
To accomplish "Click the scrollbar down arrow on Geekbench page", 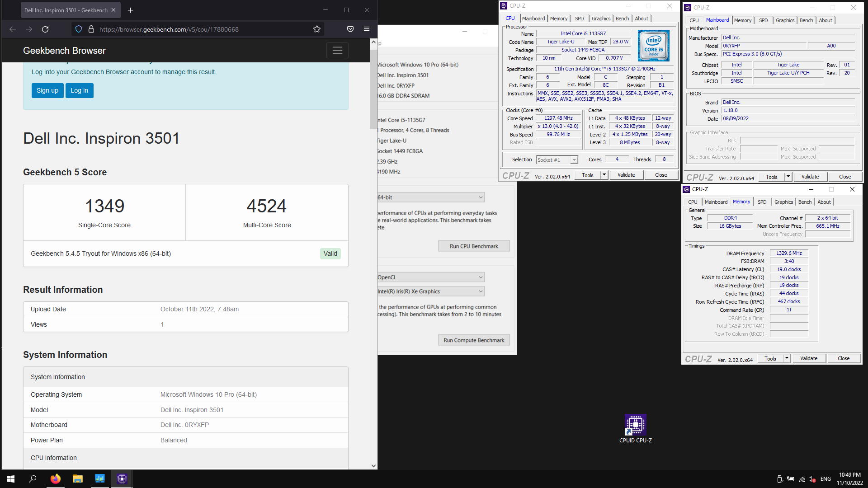I will point(373,465).
